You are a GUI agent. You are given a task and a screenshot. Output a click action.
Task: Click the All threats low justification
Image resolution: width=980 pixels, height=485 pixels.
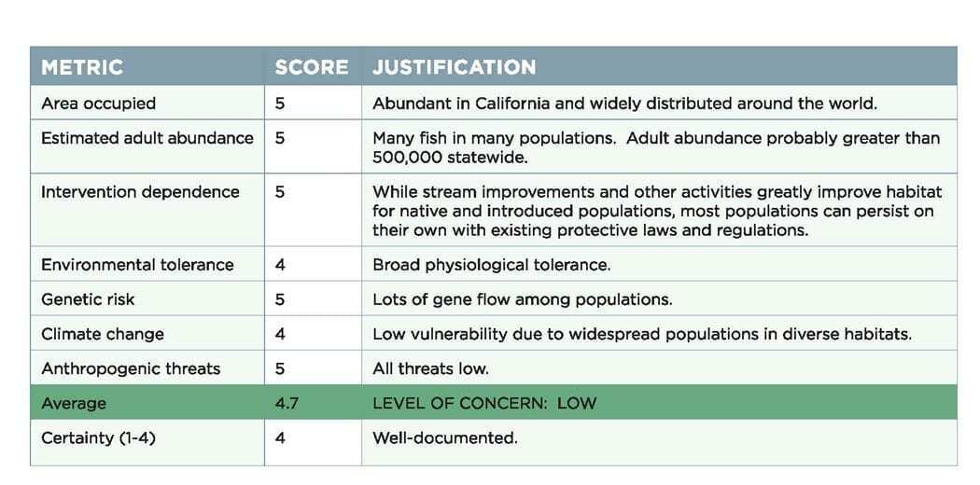pyautogui.click(x=430, y=369)
